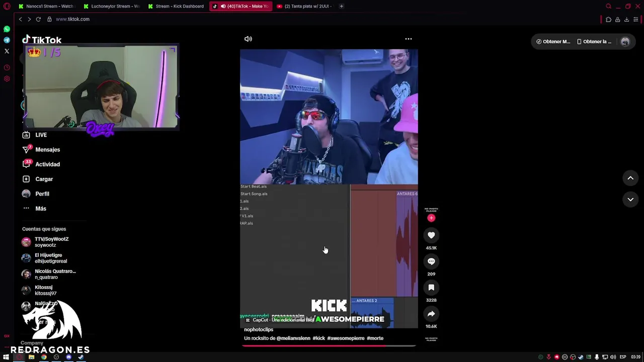644x362 pixels.
Task: Open Chrome from the taskbar
Action: tap(44, 357)
